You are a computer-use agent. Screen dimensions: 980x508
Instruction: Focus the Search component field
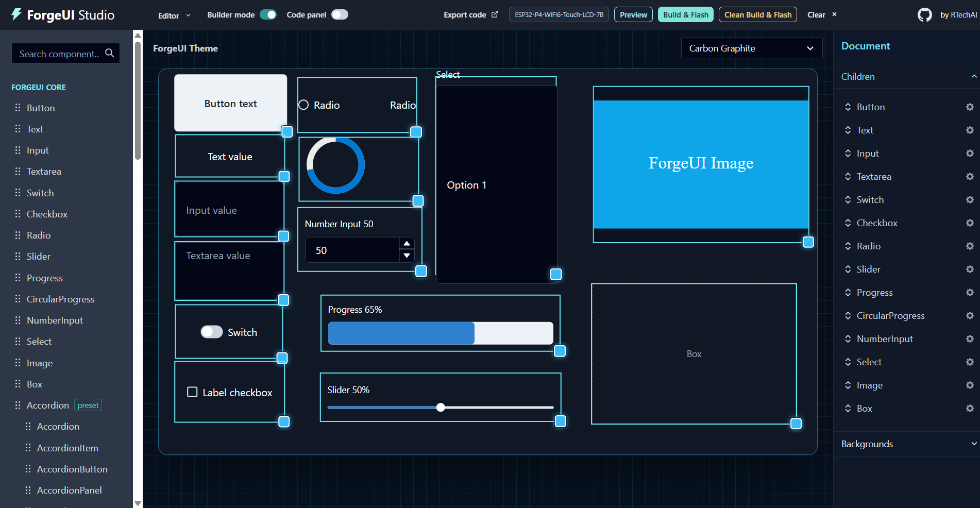pos(65,53)
